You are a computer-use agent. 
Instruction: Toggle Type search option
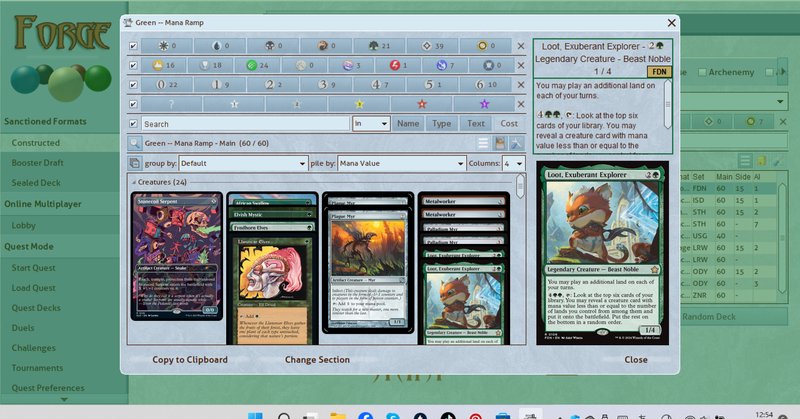(441, 124)
